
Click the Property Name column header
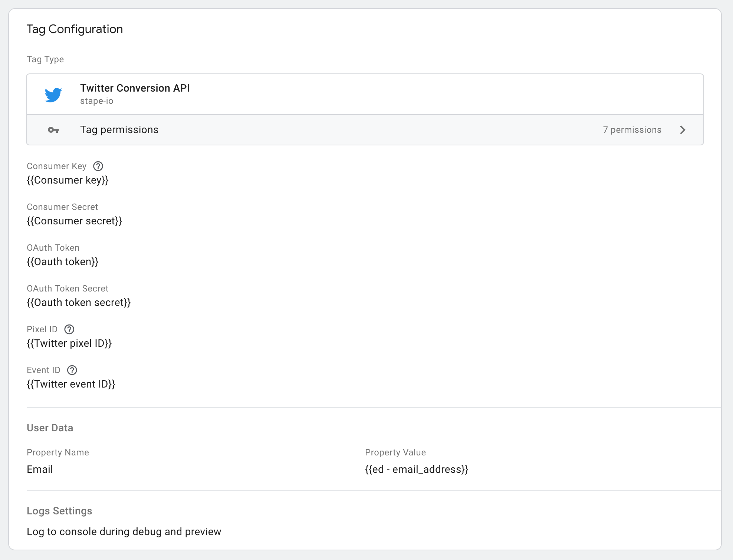click(58, 452)
